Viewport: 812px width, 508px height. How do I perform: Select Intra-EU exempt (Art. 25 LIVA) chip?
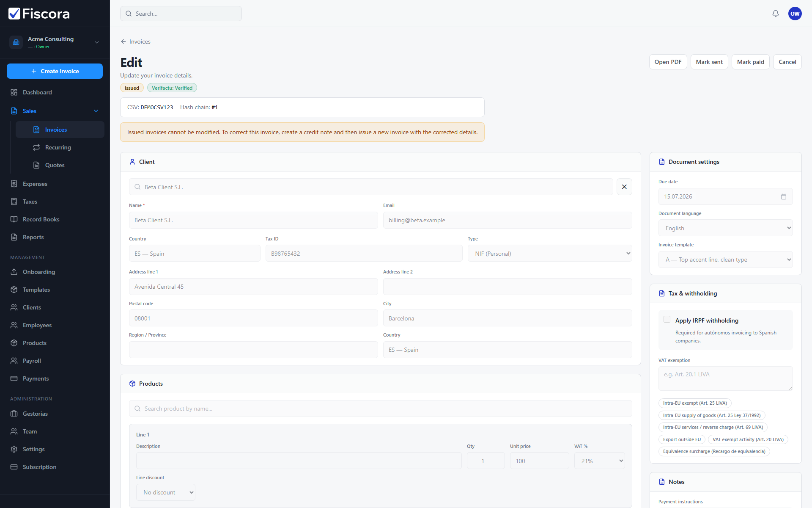(x=695, y=403)
